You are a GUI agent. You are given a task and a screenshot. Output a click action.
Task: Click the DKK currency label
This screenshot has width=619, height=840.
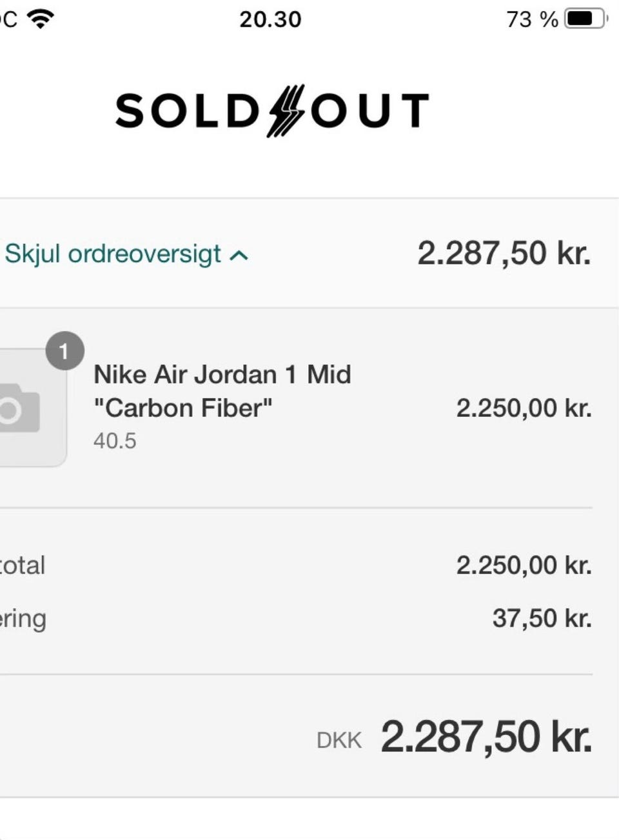coord(339,740)
